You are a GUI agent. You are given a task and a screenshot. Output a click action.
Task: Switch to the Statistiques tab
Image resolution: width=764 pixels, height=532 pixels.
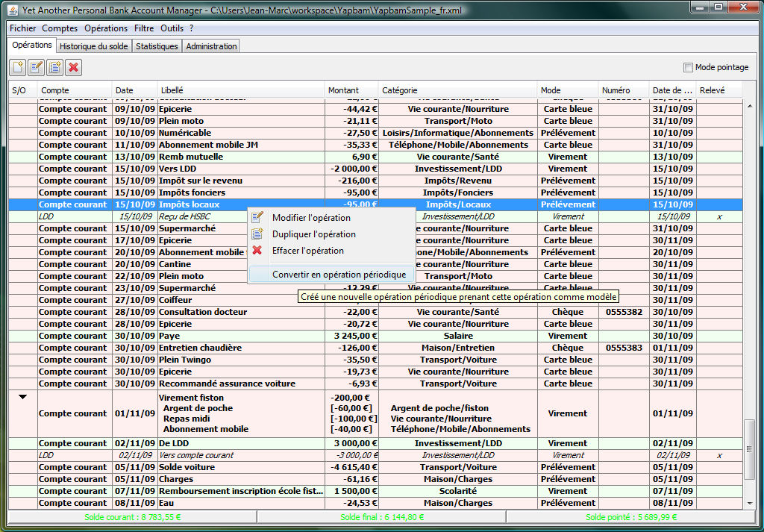tap(157, 46)
